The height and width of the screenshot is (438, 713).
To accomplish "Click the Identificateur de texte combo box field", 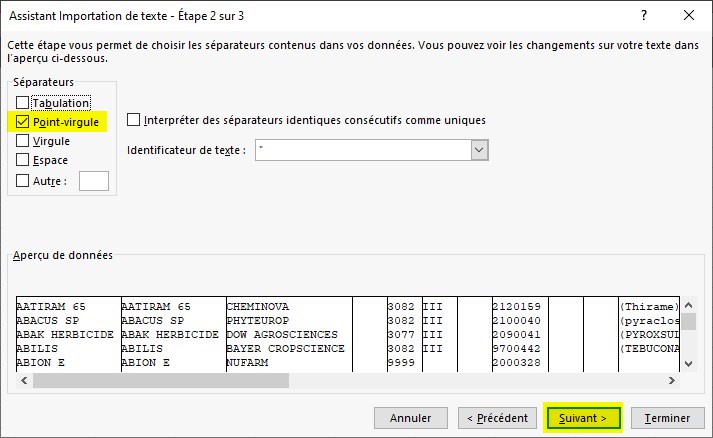I will (x=361, y=150).
